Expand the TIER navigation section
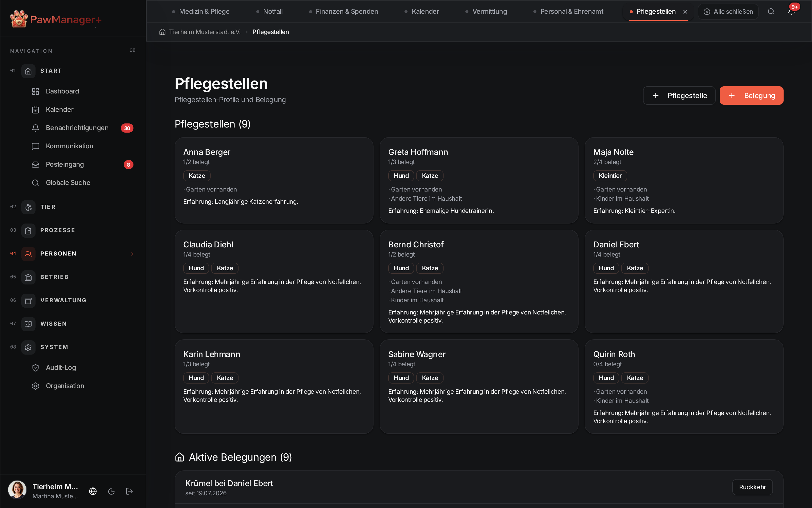The image size is (812, 508). coord(73,207)
